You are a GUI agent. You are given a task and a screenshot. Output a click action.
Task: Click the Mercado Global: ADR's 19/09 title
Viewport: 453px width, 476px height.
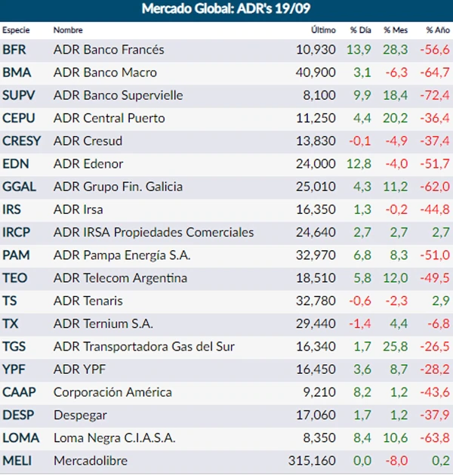226,10
